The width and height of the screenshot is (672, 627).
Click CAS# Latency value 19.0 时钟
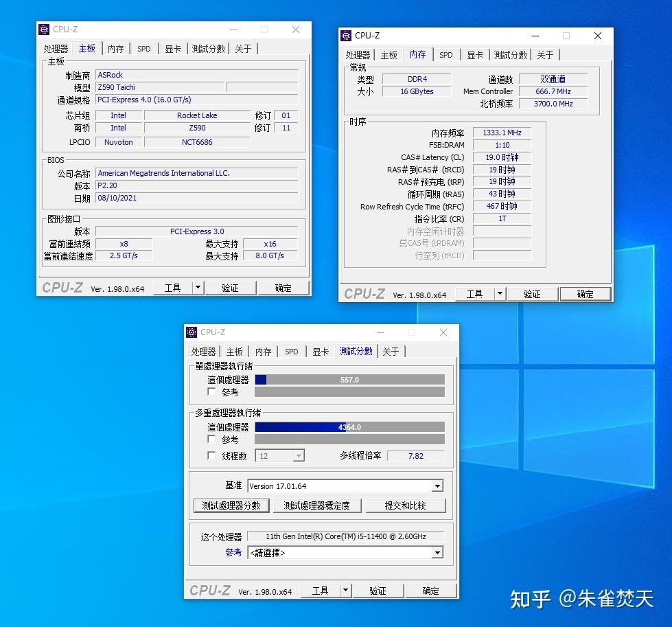[502, 157]
